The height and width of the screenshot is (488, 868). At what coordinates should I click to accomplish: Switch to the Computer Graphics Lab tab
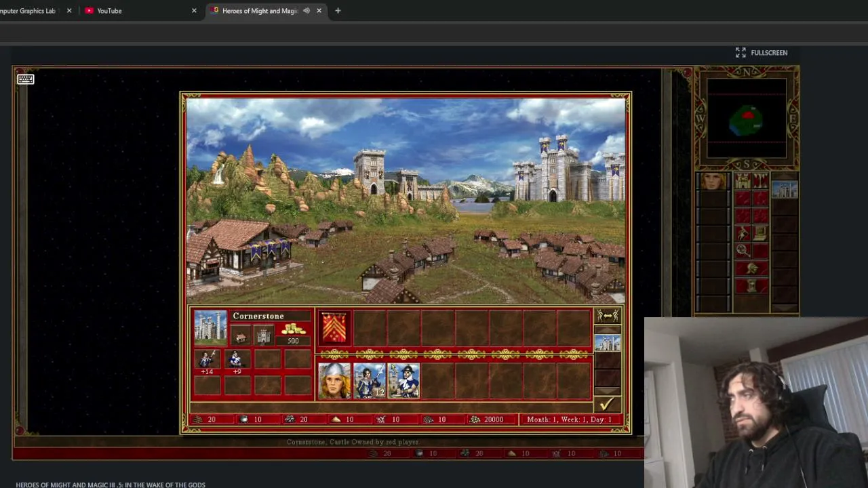(35, 11)
